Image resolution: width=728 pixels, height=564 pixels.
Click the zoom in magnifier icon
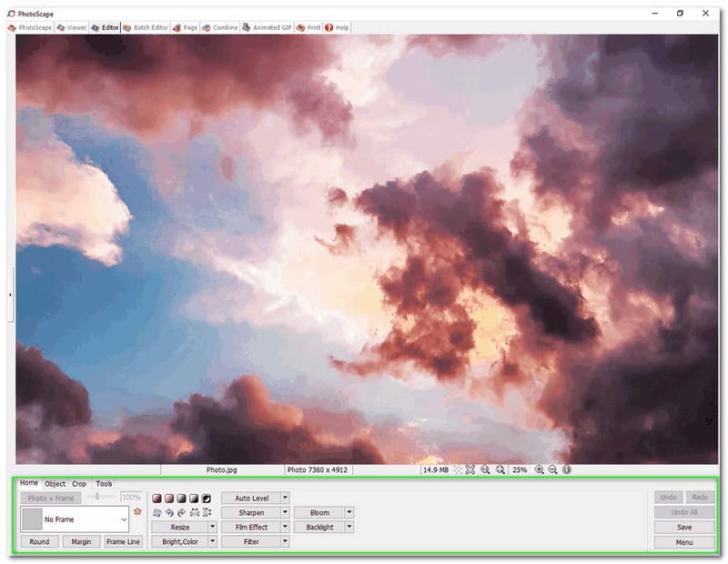pyautogui.click(x=540, y=469)
